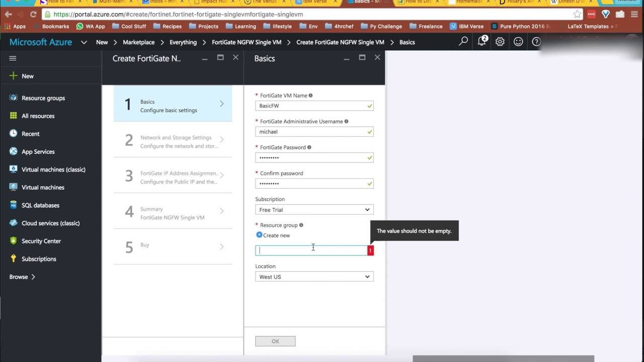644x362 pixels.
Task: Open the notifications bell icon
Action: pos(482,41)
